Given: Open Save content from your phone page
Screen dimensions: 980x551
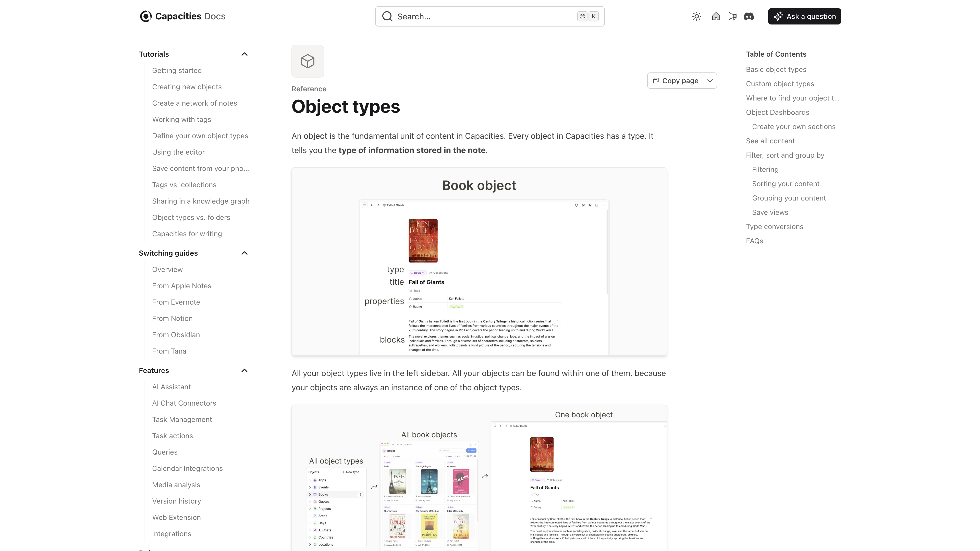Looking at the screenshot, I should click(201, 168).
